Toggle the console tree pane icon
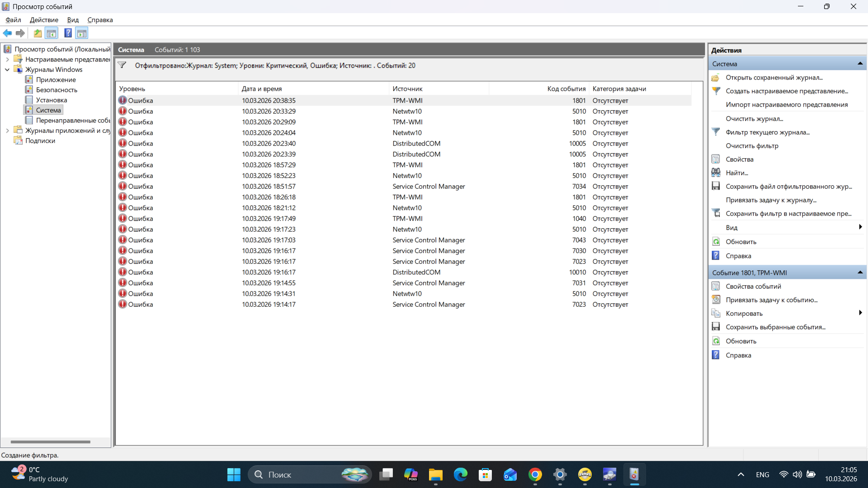 click(x=52, y=33)
